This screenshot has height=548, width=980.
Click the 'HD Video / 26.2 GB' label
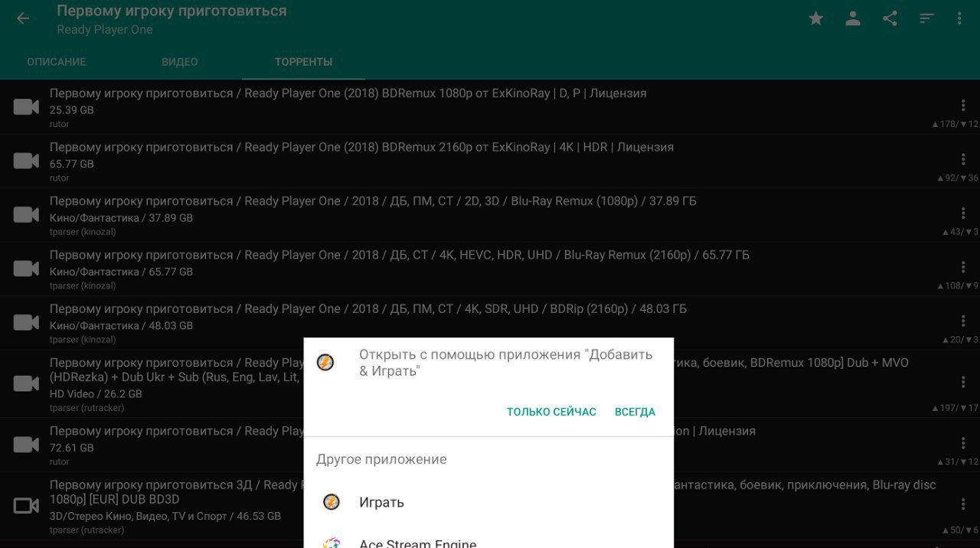click(96, 394)
